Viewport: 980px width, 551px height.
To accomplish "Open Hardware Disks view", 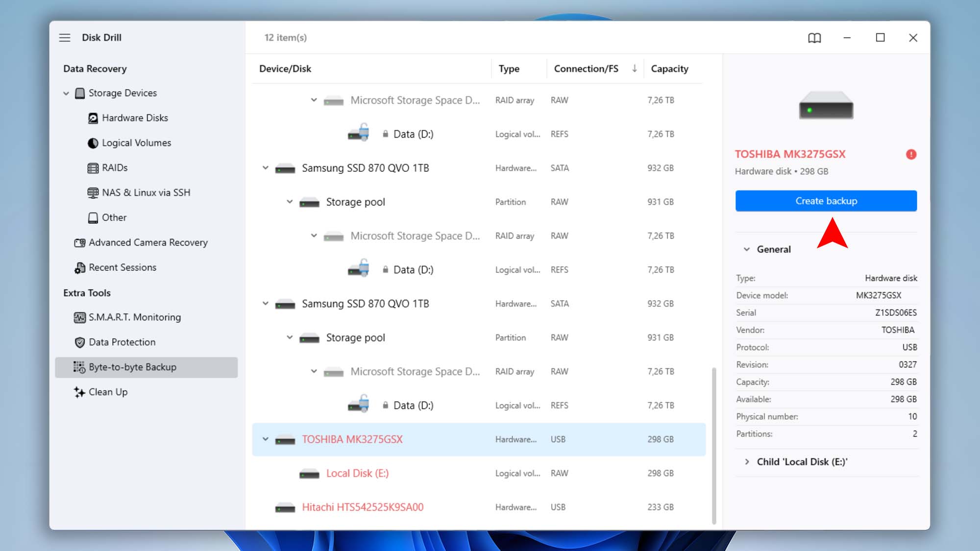I will 135,118.
